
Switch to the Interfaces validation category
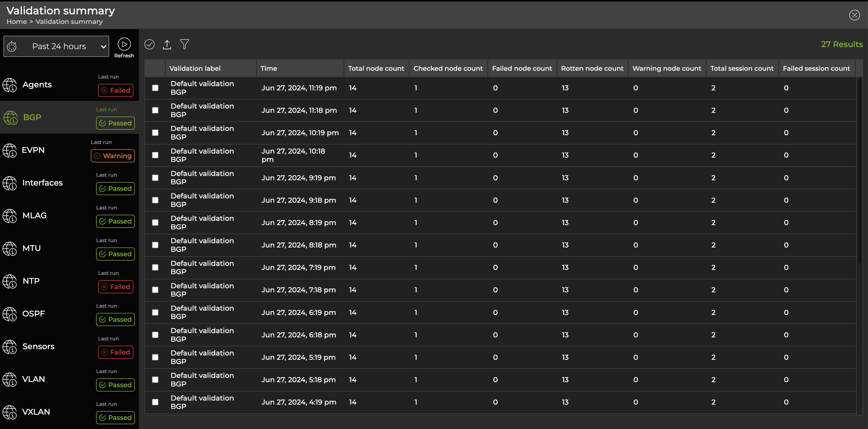click(x=43, y=183)
